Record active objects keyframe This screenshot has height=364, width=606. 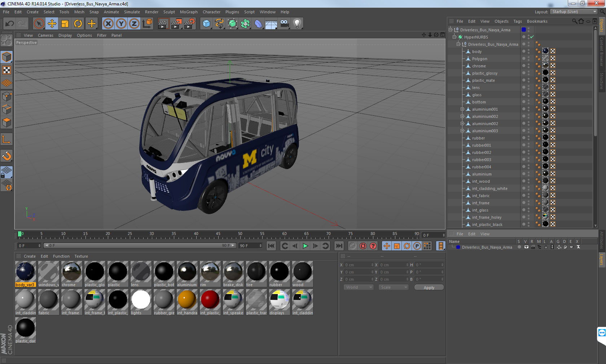[353, 246]
